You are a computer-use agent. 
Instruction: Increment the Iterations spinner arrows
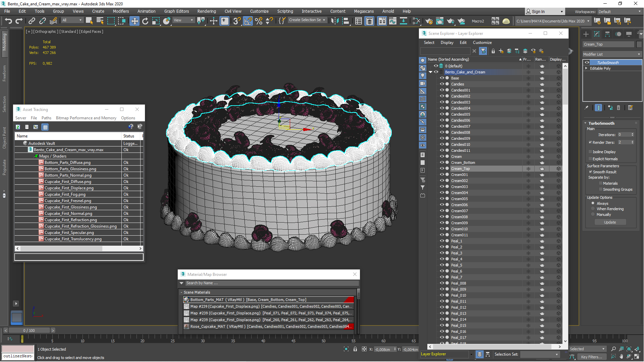coord(633,133)
